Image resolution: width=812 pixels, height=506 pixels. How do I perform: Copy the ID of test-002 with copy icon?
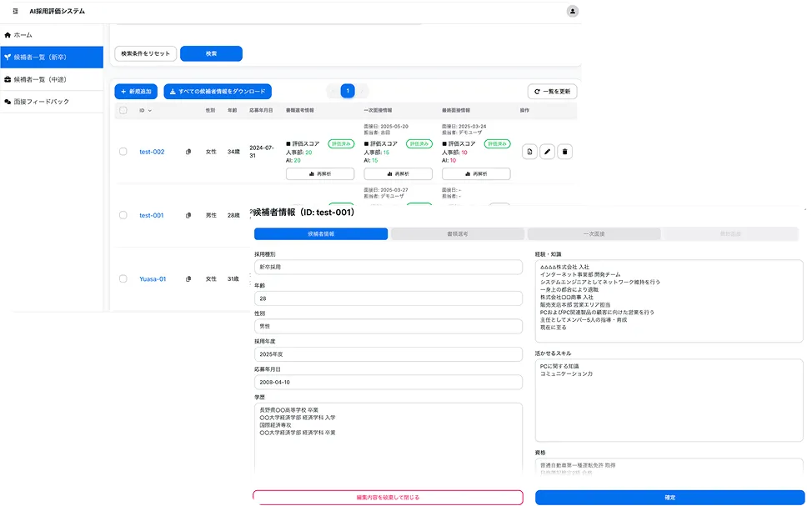[x=188, y=152]
